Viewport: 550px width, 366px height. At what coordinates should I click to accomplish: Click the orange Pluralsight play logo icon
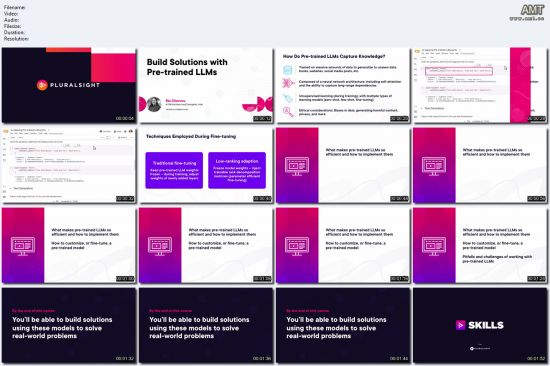click(42, 85)
